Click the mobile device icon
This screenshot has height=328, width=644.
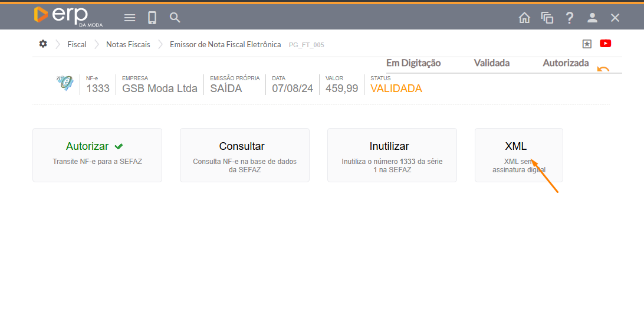(x=152, y=18)
